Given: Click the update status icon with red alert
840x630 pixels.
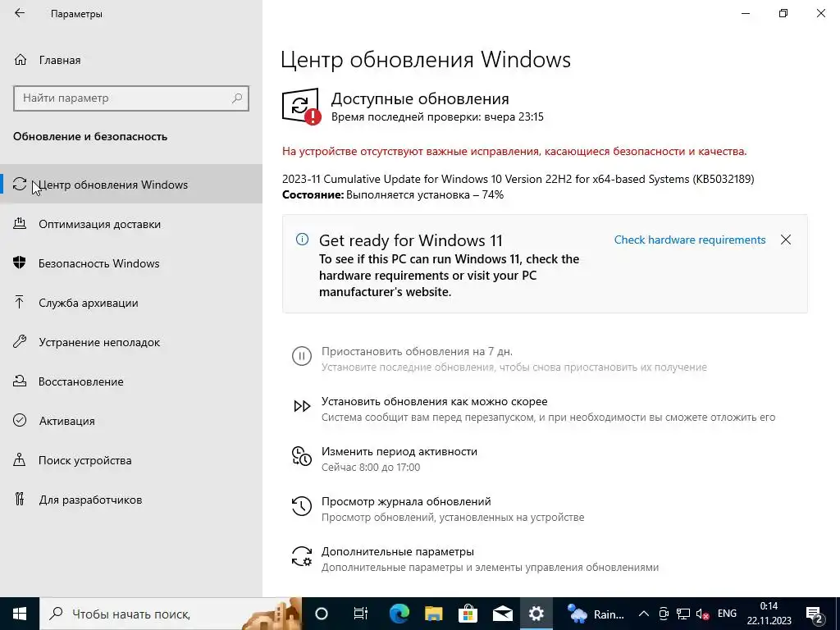Looking at the screenshot, I should tap(301, 106).
